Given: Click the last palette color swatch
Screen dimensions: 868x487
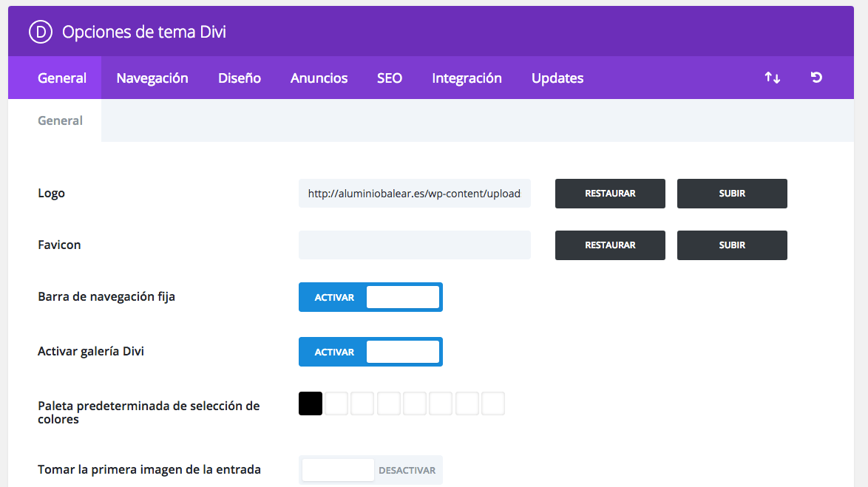Looking at the screenshot, I should click(x=493, y=403).
